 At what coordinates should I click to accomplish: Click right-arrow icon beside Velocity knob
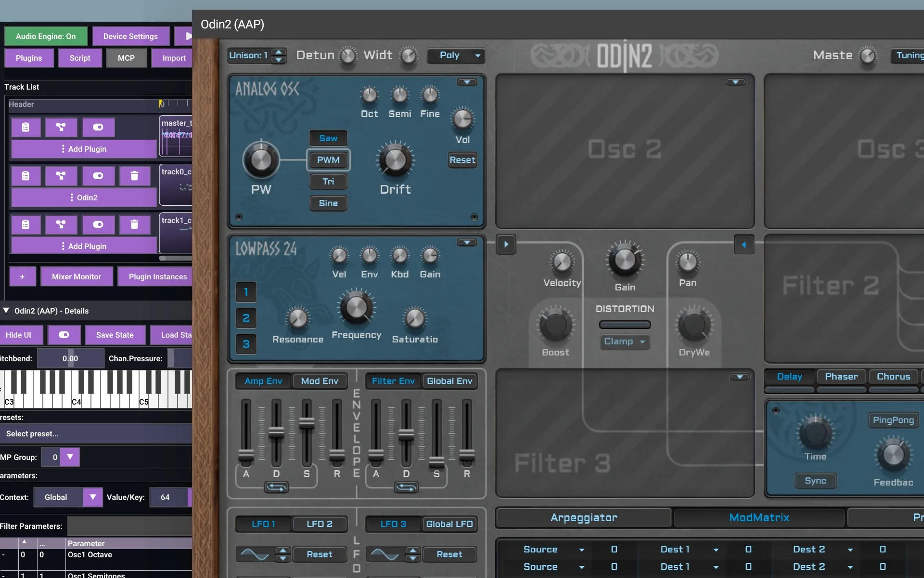click(506, 244)
